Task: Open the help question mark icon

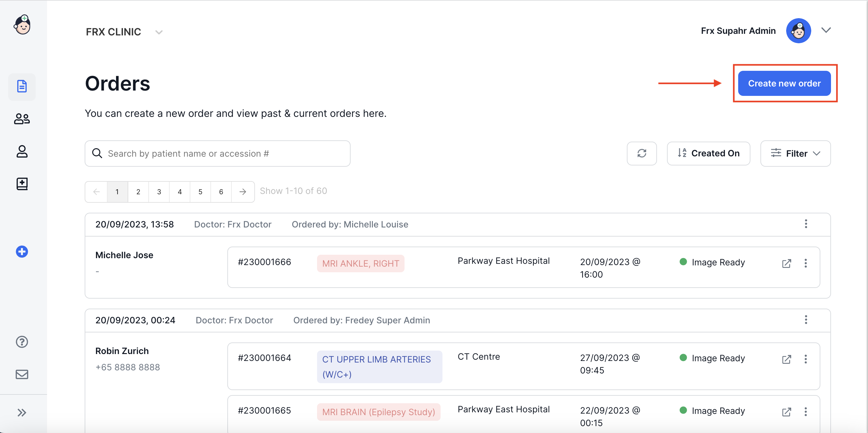Action: (22, 342)
